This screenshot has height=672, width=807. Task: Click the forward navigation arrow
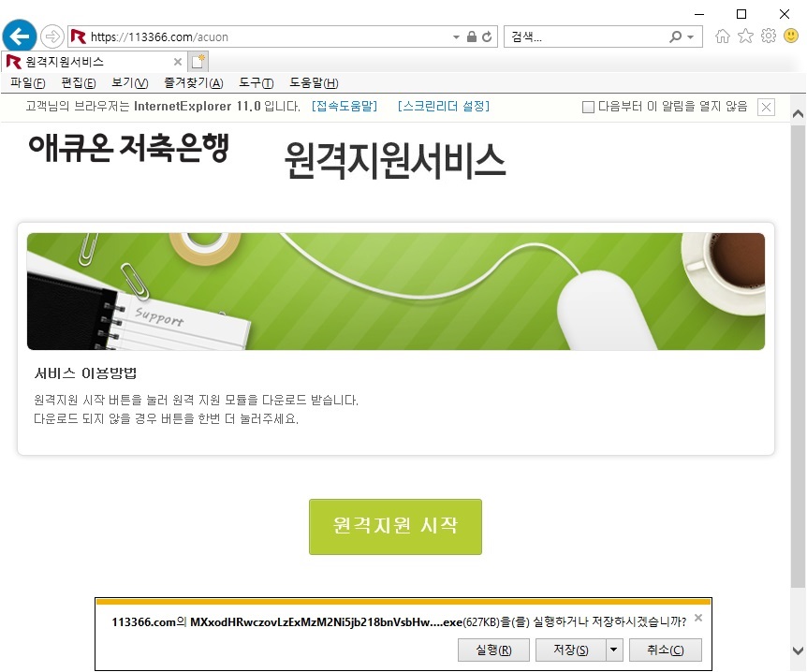(x=52, y=37)
